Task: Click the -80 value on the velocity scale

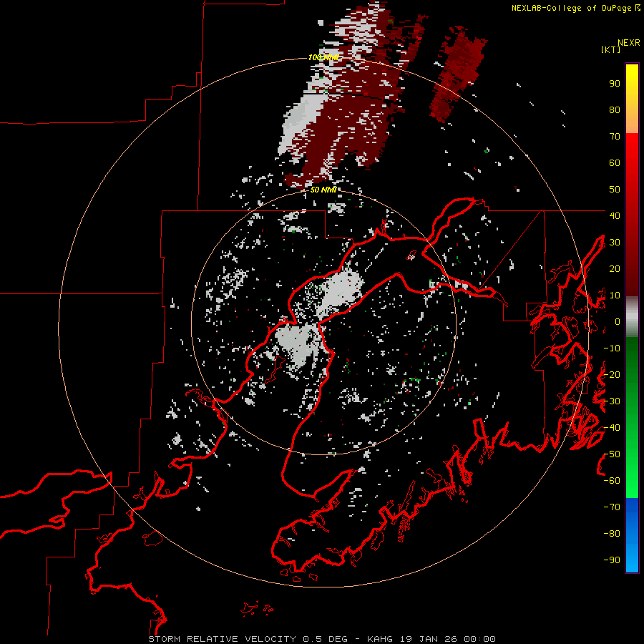Action: pos(612,534)
